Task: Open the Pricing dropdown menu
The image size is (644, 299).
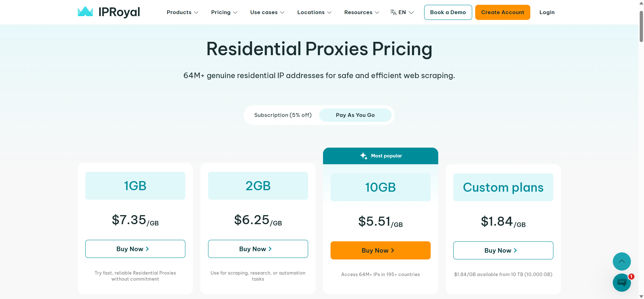Action: coord(224,12)
